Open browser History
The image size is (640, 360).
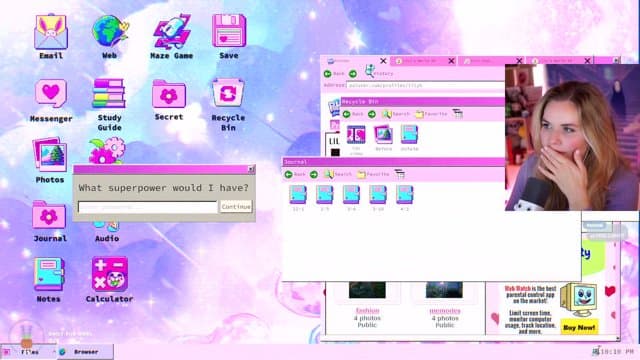pyautogui.click(x=379, y=72)
